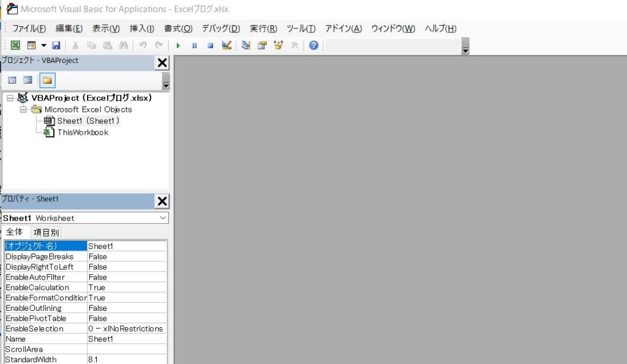Click the StandardWidth value field
Image resolution: width=627 pixels, height=364 pixels.
(126, 360)
